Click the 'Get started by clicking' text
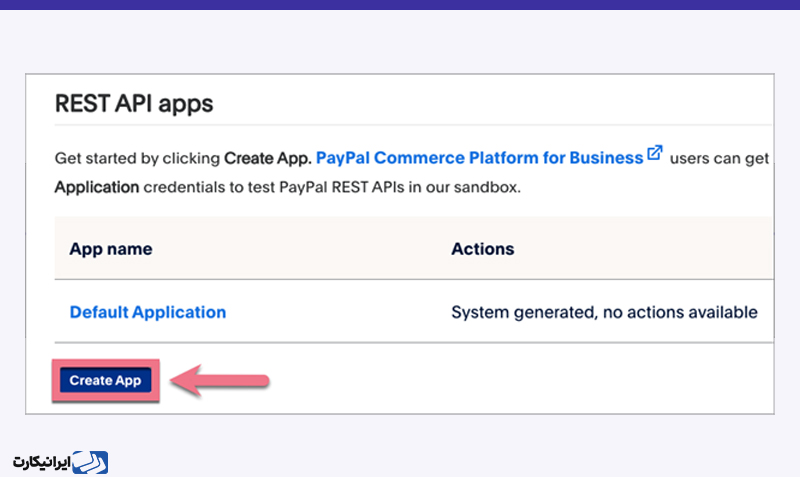800x477 pixels. (x=137, y=159)
